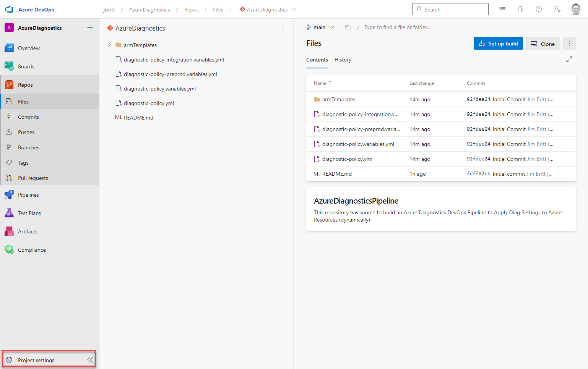Open more options for AzureDiagnostics repo tree

point(283,28)
